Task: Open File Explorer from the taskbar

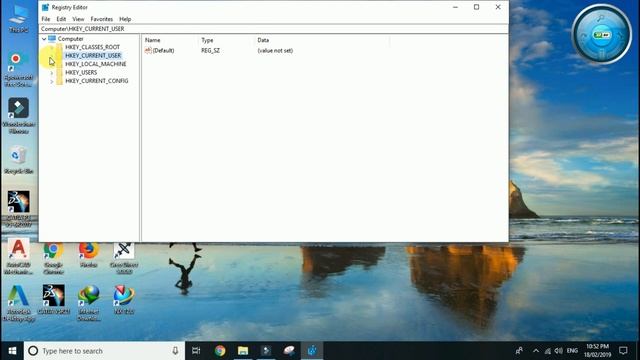Action: point(243,351)
